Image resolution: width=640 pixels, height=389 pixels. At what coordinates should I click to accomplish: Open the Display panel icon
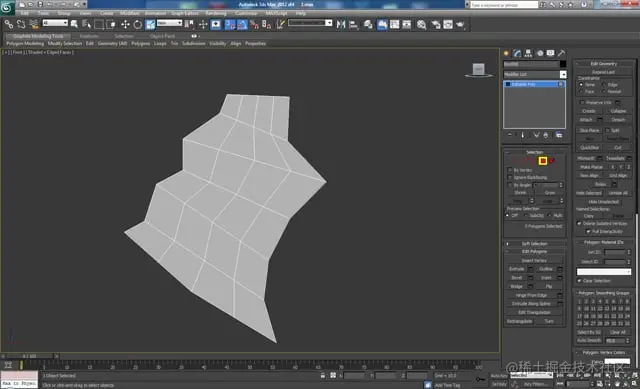(551, 53)
